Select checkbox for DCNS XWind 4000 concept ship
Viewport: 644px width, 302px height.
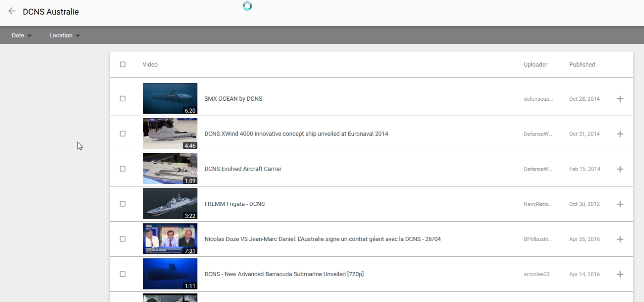point(123,134)
